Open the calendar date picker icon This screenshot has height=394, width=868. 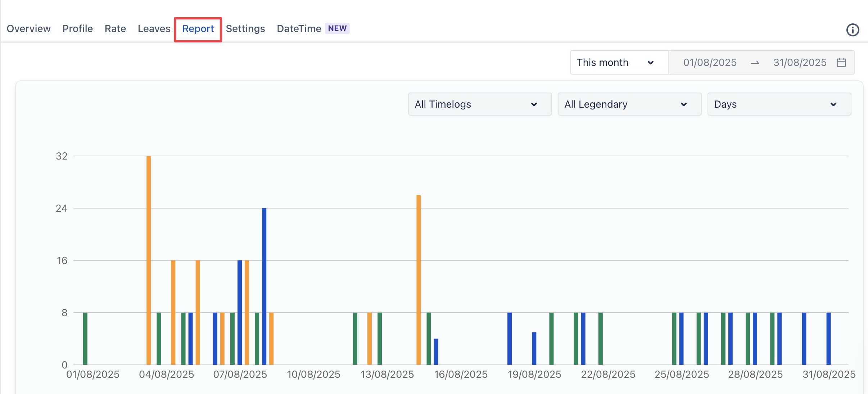pyautogui.click(x=841, y=62)
